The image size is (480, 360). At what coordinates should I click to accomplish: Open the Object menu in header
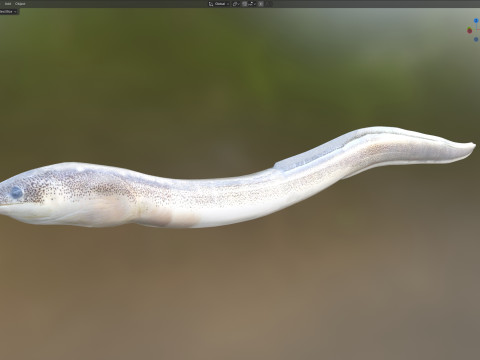pos(20,4)
